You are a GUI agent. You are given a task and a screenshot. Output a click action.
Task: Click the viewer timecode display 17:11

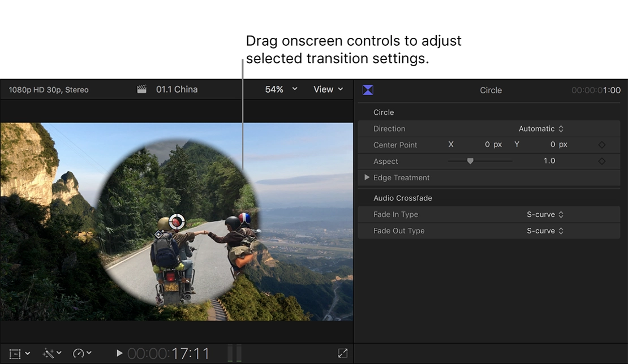click(x=169, y=354)
